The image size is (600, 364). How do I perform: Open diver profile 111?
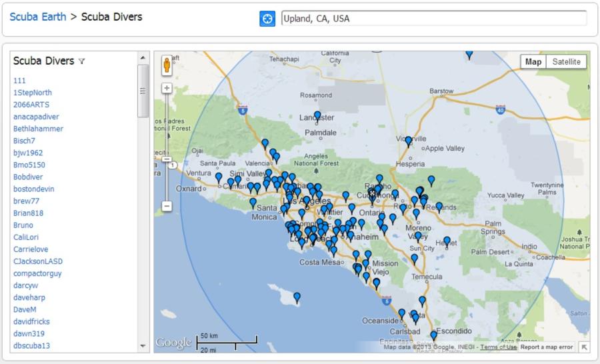(19, 81)
